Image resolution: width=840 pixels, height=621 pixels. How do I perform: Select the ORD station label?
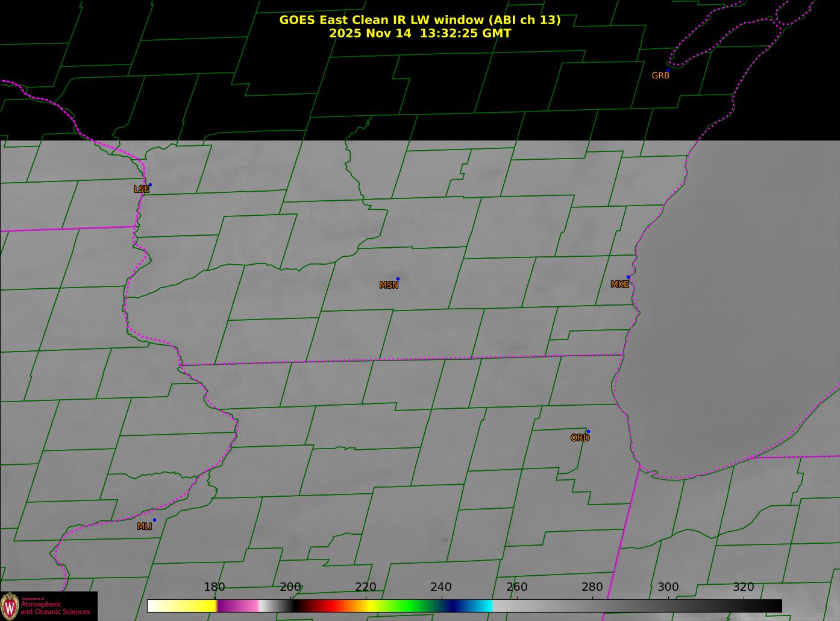click(x=580, y=438)
